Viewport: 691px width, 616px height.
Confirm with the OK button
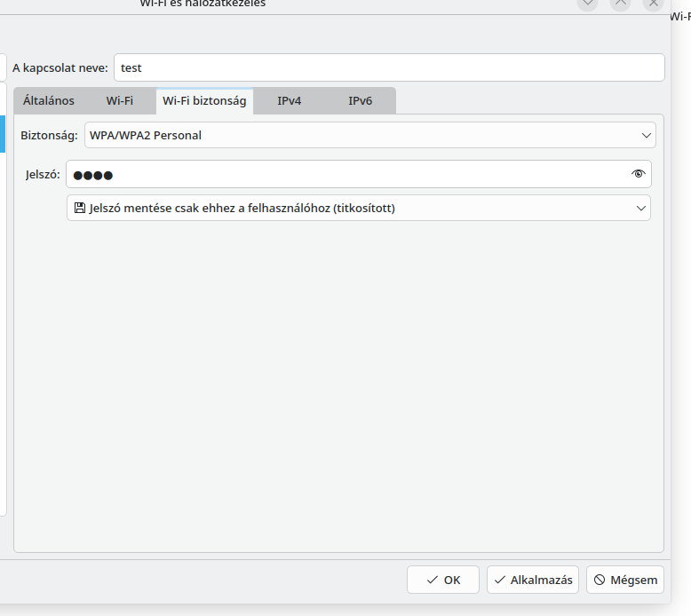443,580
